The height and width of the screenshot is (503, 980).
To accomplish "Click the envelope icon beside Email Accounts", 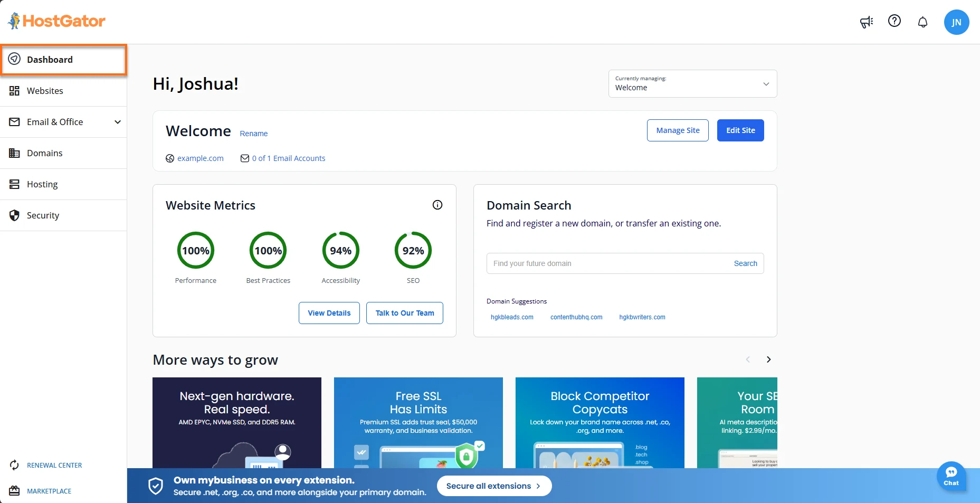I will point(245,158).
